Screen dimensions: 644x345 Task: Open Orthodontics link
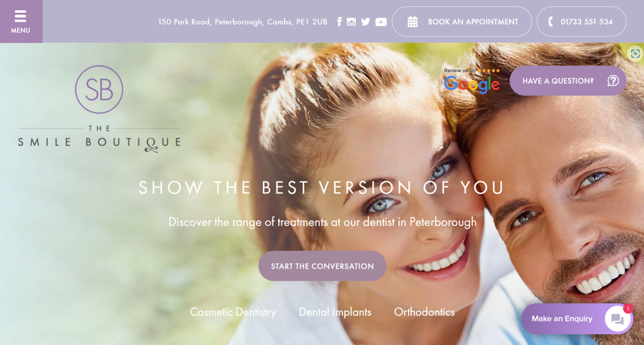[x=424, y=312]
